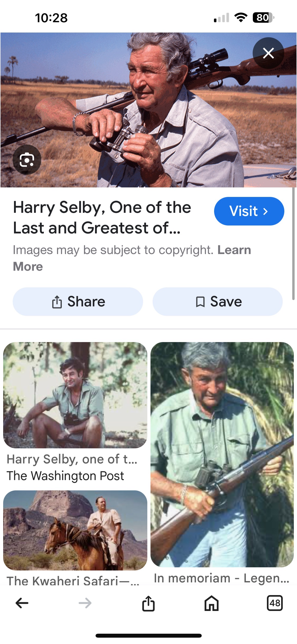Open the 48 tabs switcher
The height and width of the screenshot is (644, 297).
[x=275, y=603]
